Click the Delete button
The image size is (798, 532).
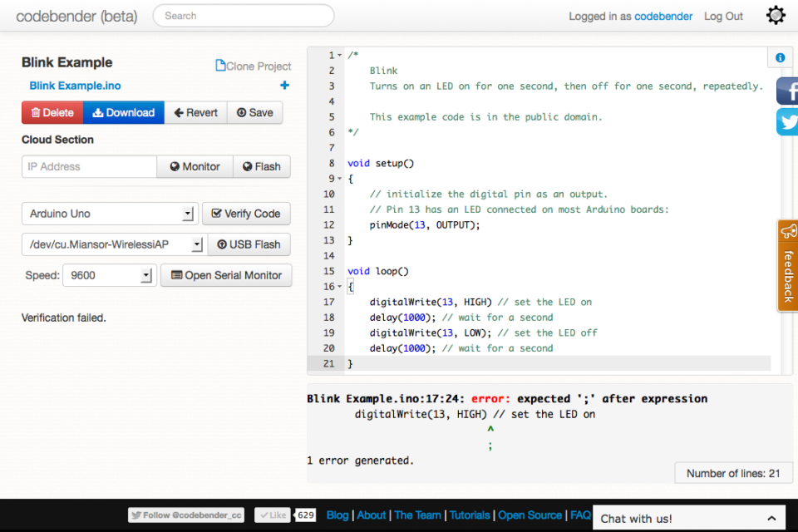52,112
